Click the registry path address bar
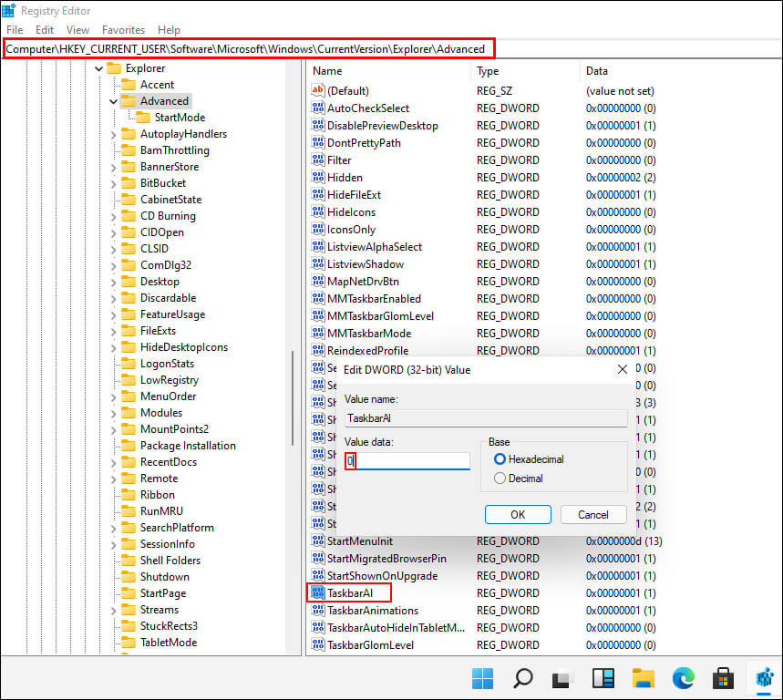 coord(250,49)
